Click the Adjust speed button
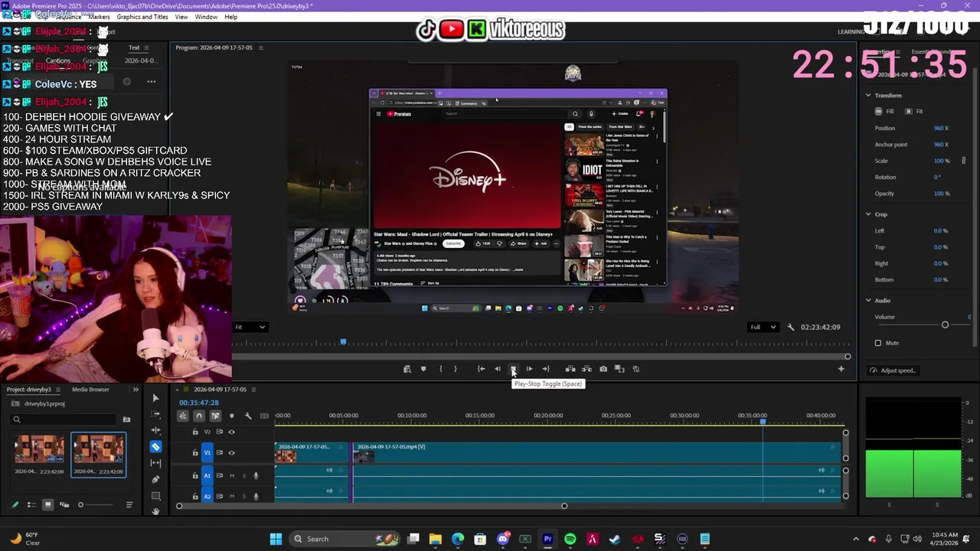The height and width of the screenshot is (551, 980). tap(893, 370)
